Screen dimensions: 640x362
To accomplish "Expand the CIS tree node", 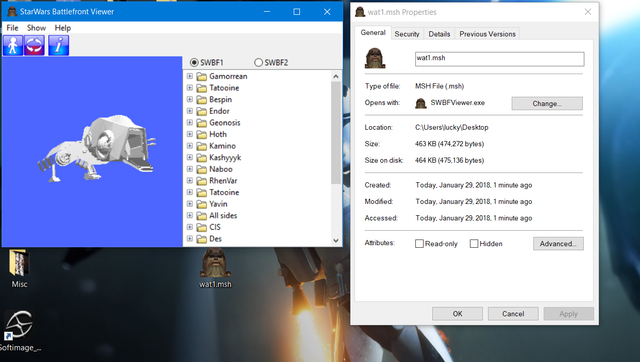I will 190,227.
